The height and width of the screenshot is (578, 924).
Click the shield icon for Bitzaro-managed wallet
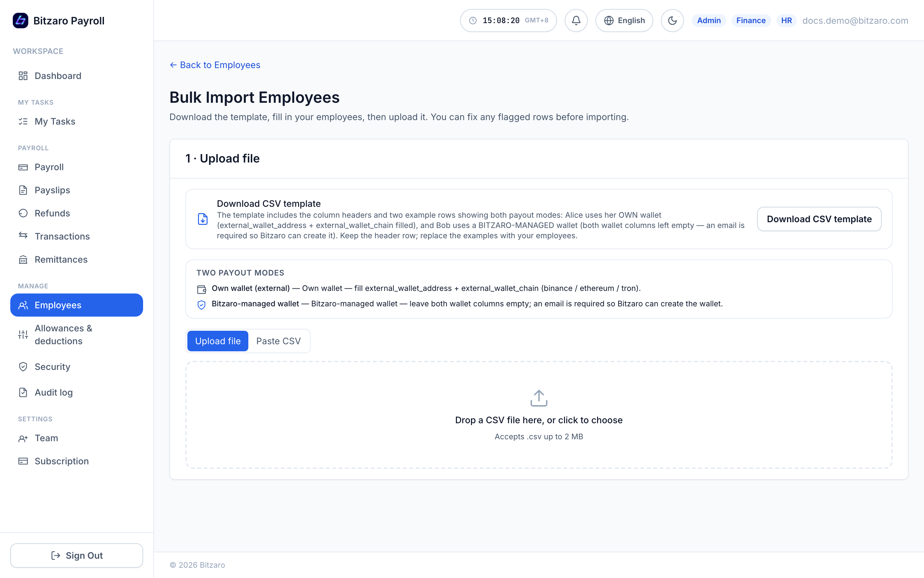201,305
